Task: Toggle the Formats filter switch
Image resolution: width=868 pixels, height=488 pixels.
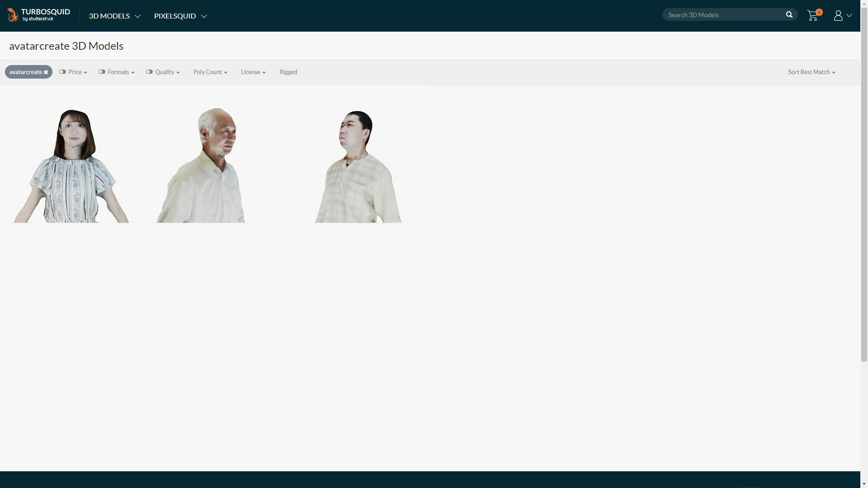Action: (102, 72)
